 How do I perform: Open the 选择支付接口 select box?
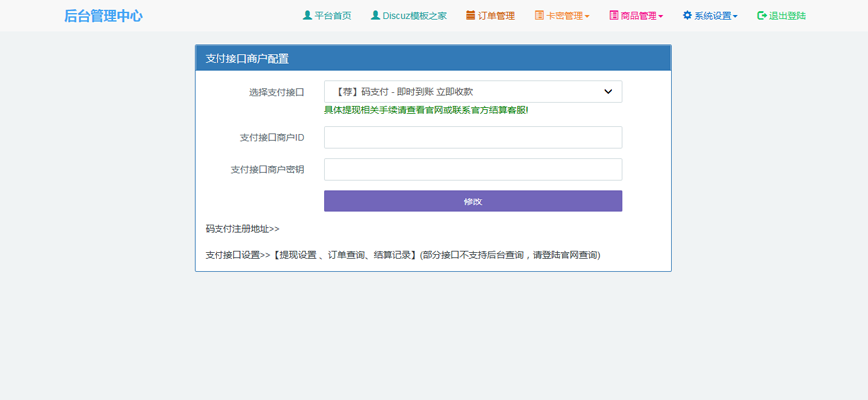point(473,92)
